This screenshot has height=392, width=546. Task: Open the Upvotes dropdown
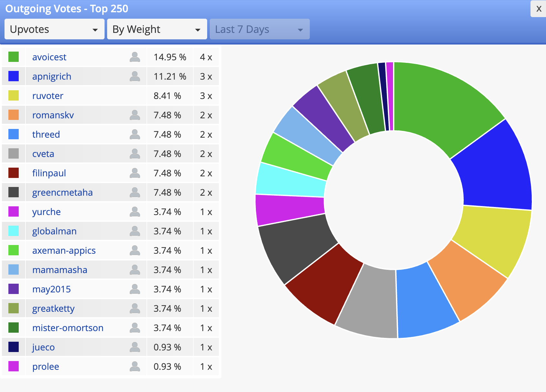tap(55, 29)
